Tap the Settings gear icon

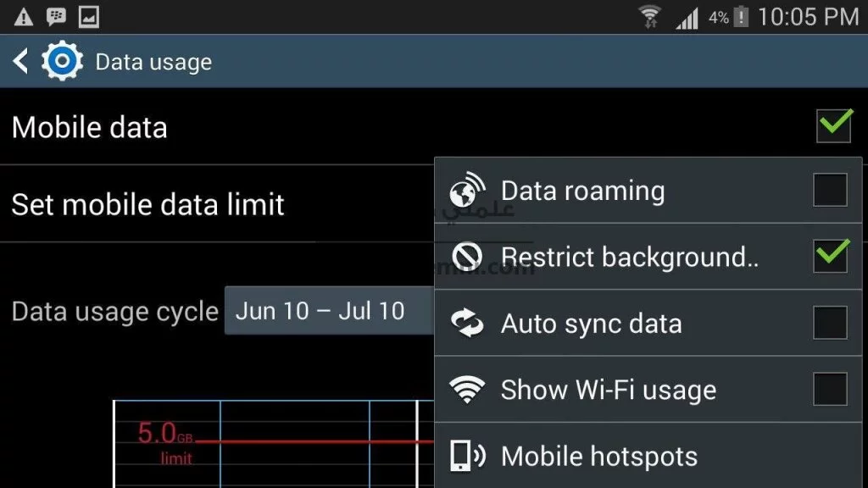point(62,61)
